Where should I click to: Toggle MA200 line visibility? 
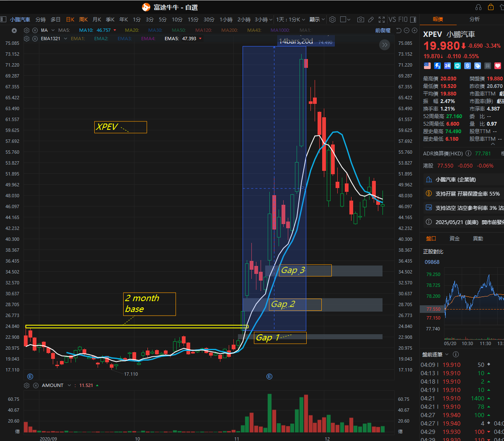pyautogui.click(x=230, y=30)
